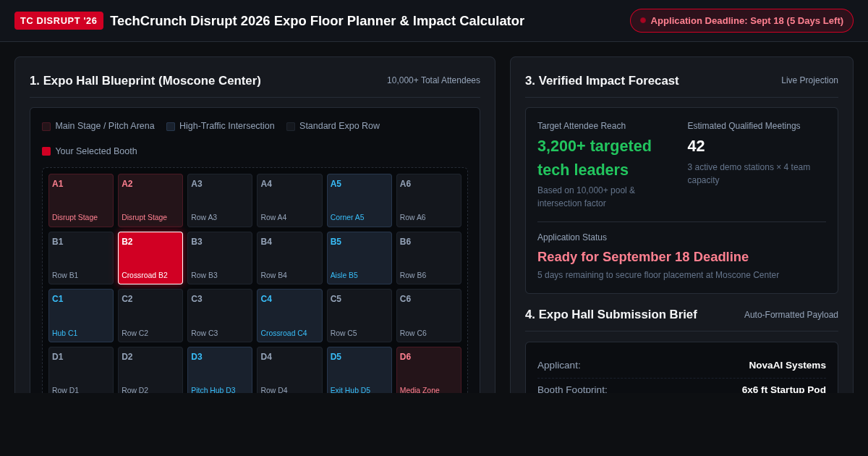868x456 pixels.
Task: Click the 'Target Attendee Reach' label
Action: coord(582,126)
